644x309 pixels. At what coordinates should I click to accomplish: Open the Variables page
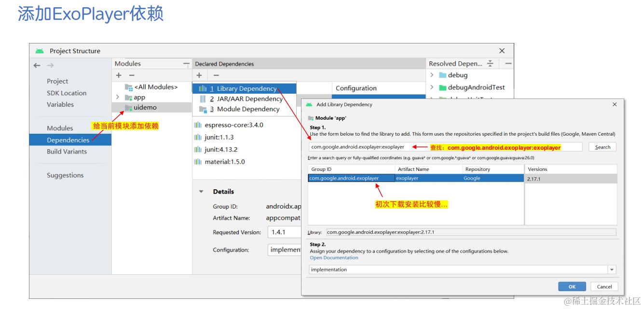coord(60,104)
